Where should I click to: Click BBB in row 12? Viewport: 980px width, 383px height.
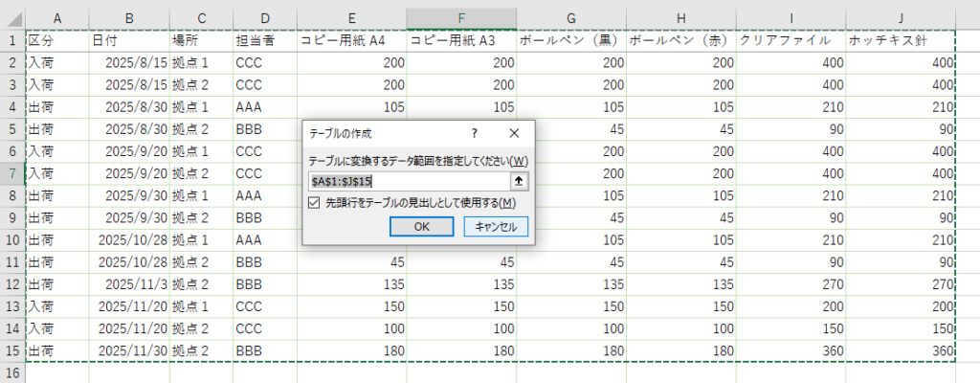pyautogui.click(x=265, y=284)
